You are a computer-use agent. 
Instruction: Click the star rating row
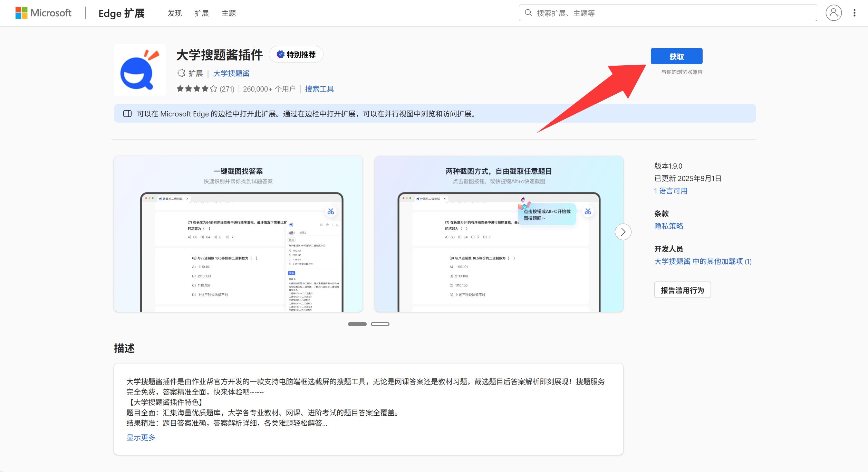(x=197, y=89)
